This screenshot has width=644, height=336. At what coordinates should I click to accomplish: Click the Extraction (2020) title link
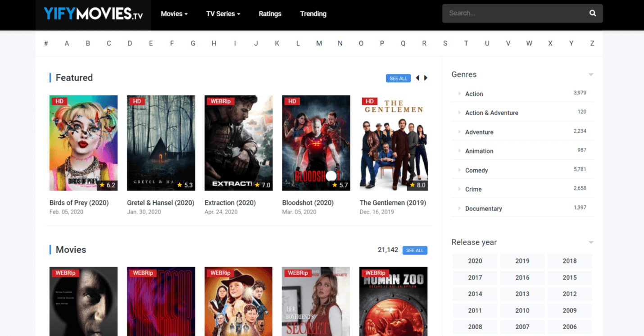click(230, 203)
